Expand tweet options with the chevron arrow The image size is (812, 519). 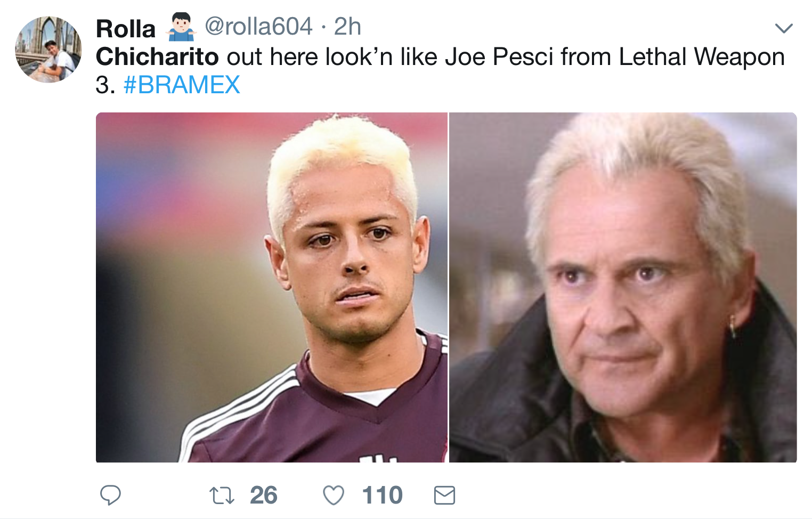(784, 28)
